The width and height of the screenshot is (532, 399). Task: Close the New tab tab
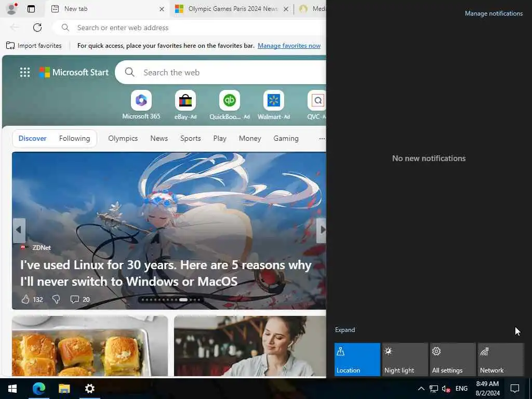click(162, 9)
